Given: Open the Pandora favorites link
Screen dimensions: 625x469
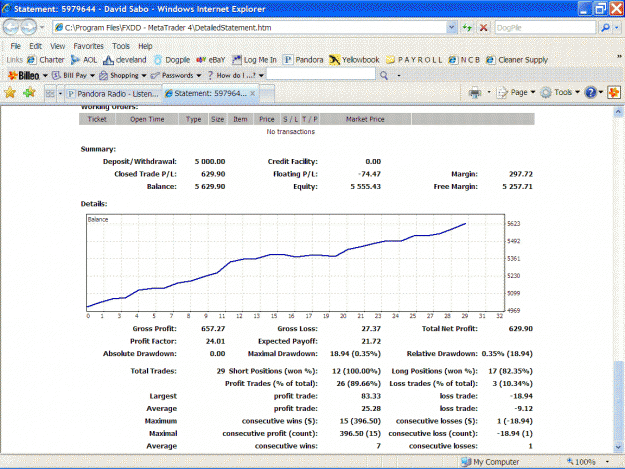Looking at the screenshot, I should pyautogui.click(x=303, y=60).
